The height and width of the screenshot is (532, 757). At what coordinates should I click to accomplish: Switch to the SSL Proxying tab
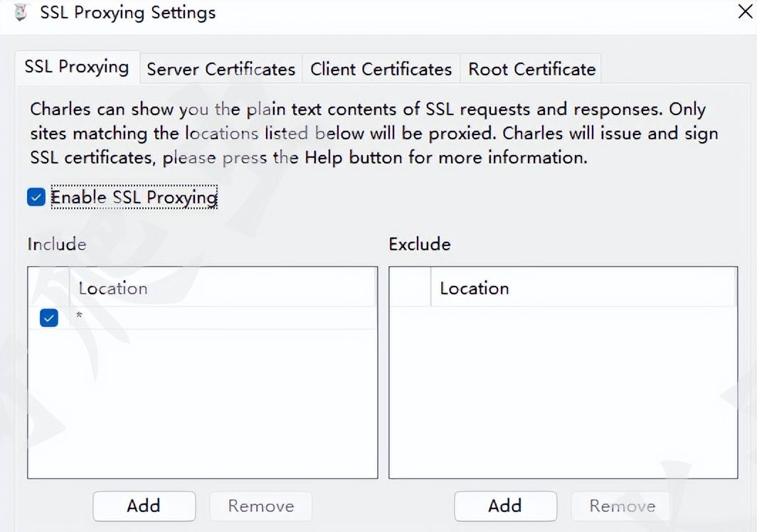[77, 67]
